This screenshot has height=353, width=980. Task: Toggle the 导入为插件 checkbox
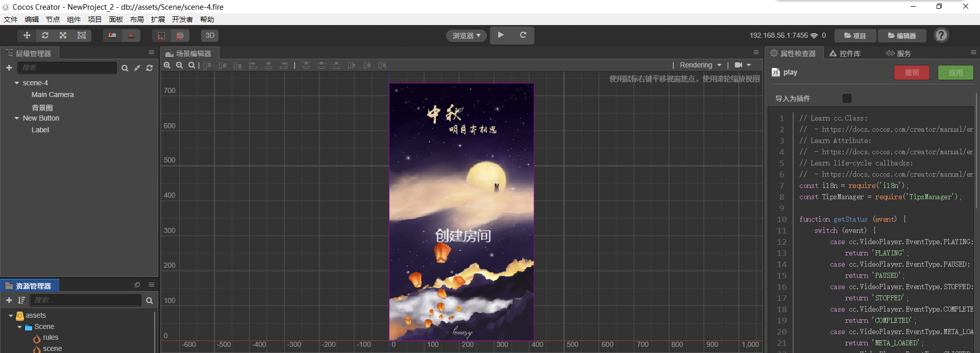coord(847,98)
